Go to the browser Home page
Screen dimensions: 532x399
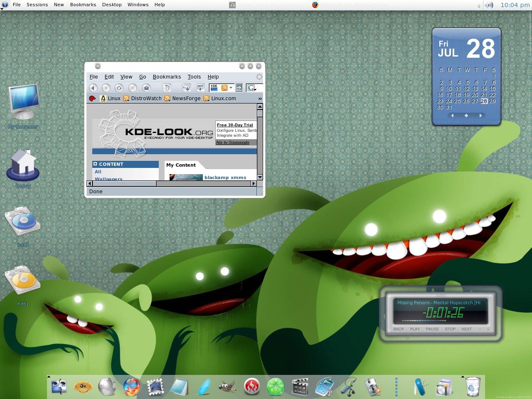(146, 88)
